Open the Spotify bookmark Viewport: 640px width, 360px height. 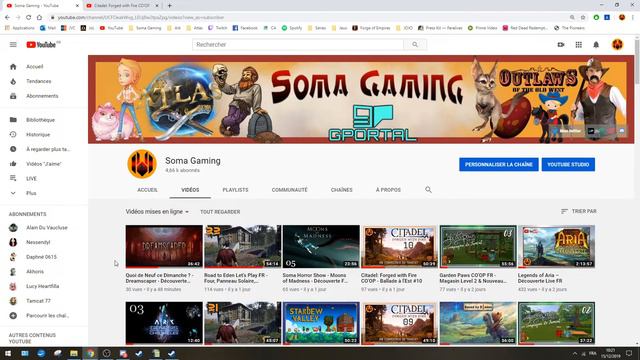(x=292, y=28)
